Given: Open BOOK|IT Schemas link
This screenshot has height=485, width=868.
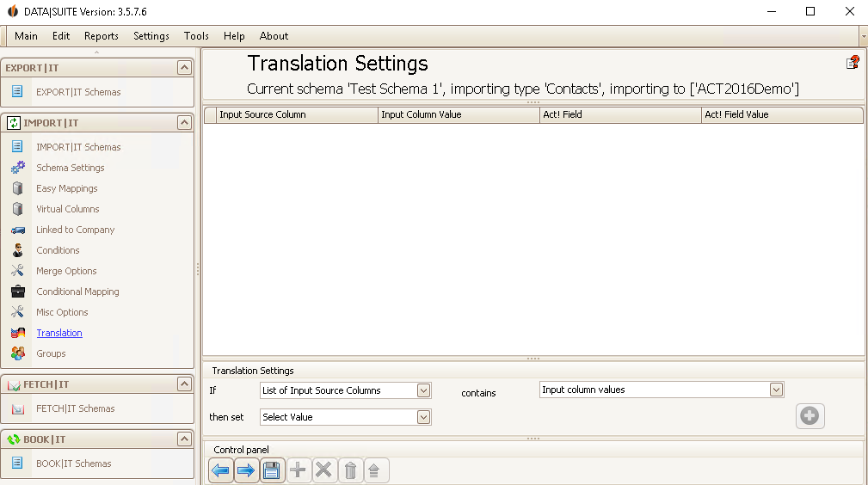Looking at the screenshot, I should pyautogui.click(x=74, y=464).
